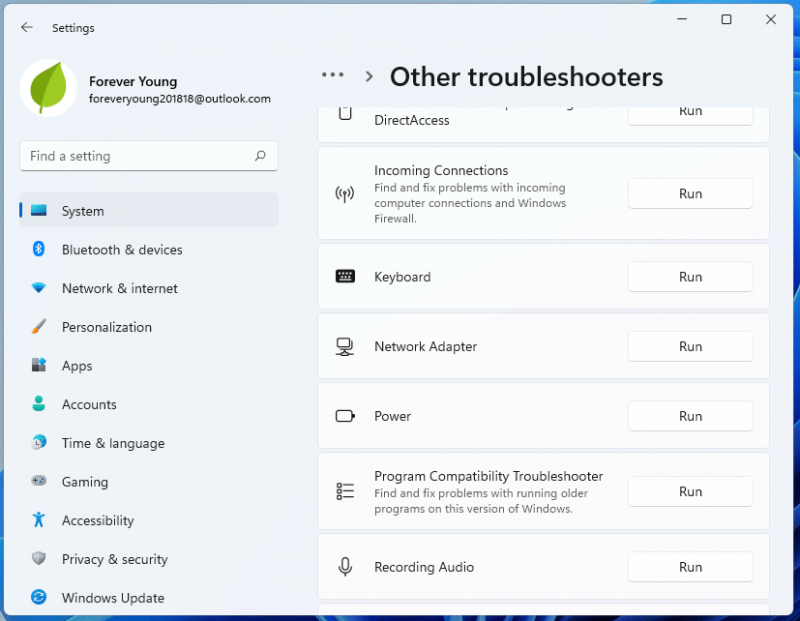Click the Network & internet wifi icon

[x=39, y=288]
